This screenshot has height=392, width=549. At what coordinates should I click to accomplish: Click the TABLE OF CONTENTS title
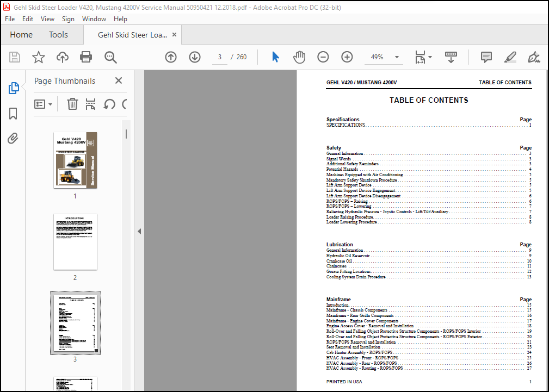(x=429, y=100)
